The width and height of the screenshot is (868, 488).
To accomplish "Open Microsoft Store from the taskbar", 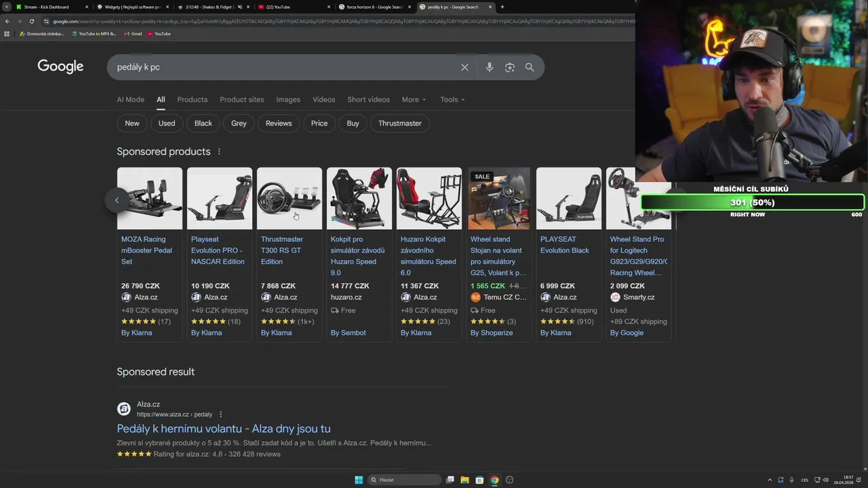I will point(479,480).
